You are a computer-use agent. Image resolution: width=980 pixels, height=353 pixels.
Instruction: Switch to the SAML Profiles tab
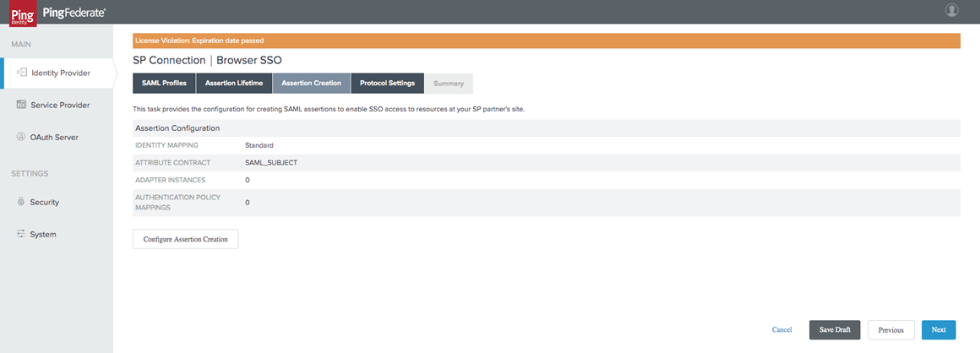pyautogui.click(x=165, y=83)
